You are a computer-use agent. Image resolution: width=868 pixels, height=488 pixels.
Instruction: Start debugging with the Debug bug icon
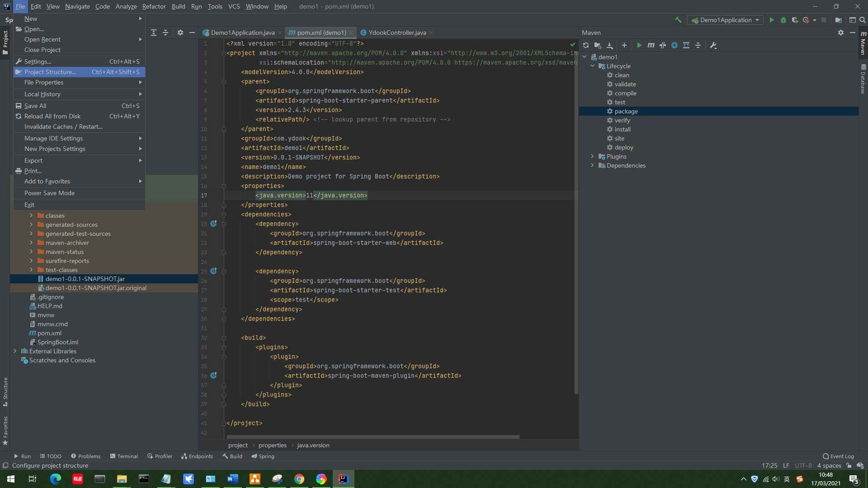783,20
